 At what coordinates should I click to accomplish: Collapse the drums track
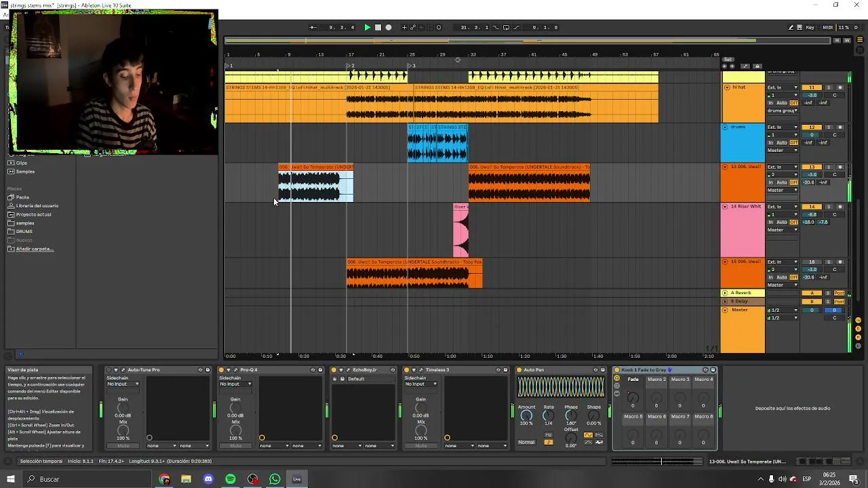pyautogui.click(x=725, y=127)
